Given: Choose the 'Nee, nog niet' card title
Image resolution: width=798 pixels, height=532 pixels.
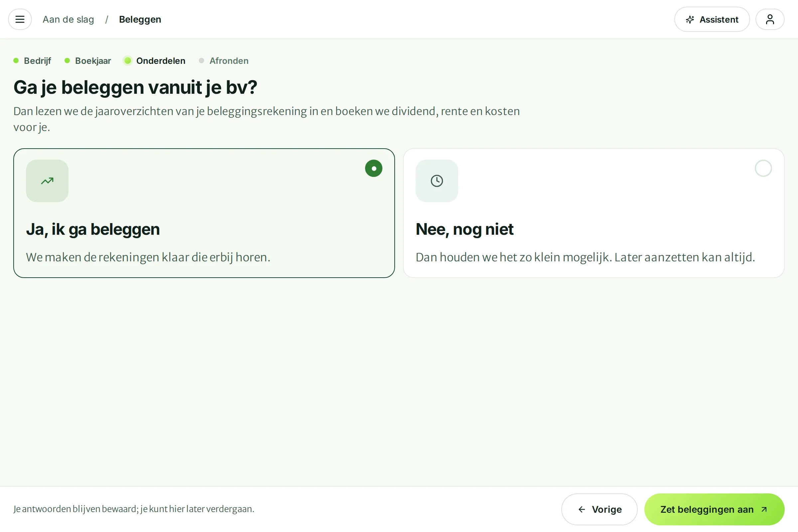Looking at the screenshot, I should pyautogui.click(x=465, y=229).
